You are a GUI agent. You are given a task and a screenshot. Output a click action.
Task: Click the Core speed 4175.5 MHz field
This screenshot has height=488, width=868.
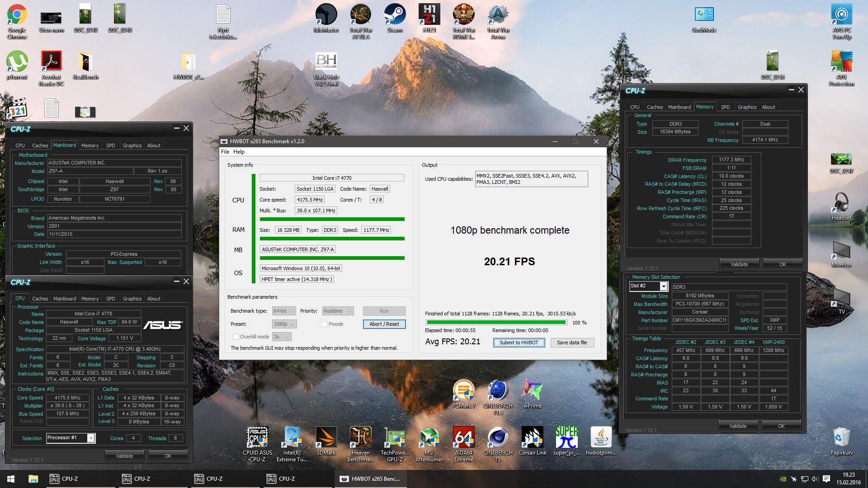click(x=309, y=200)
